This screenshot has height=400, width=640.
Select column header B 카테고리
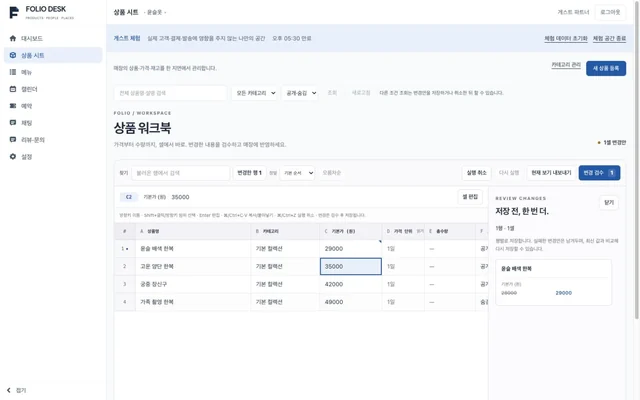(x=285, y=231)
